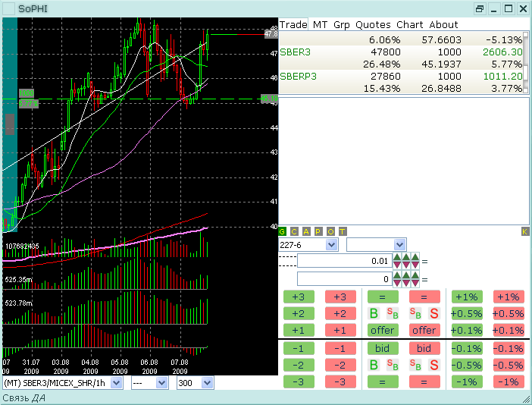
Task: Click the red +0.1% button
Action: (x=509, y=330)
